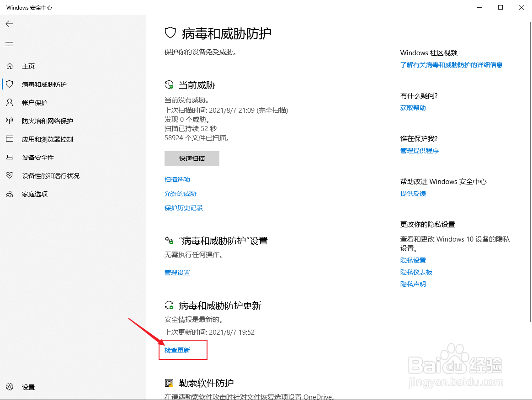The width and height of the screenshot is (532, 400).
Task: Open 应用和浏览器控制 section
Action: coord(48,139)
